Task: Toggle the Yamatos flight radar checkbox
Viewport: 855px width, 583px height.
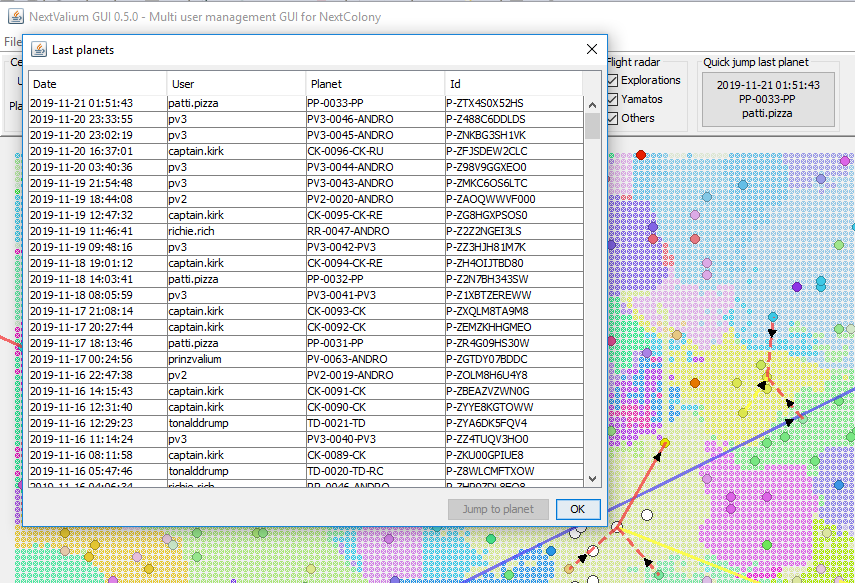Action: pyautogui.click(x=613, y=99)
